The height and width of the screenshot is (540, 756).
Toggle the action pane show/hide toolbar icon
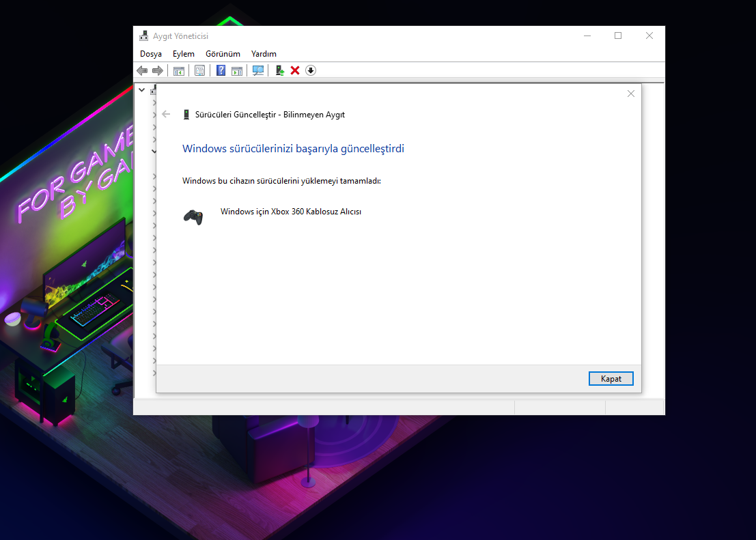(237, 70)
